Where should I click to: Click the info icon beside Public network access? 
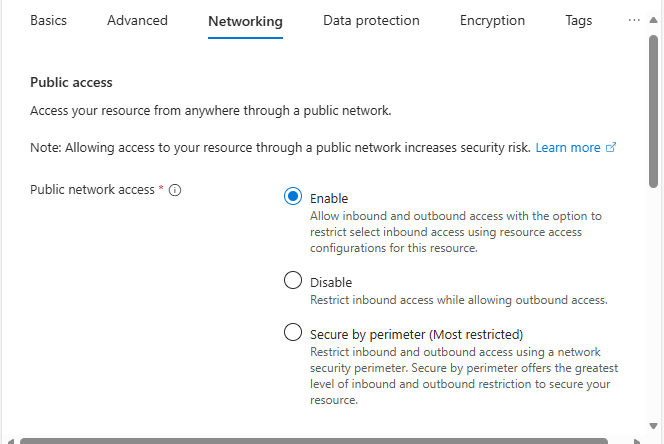pyautogui.click(x=175, y=190)
